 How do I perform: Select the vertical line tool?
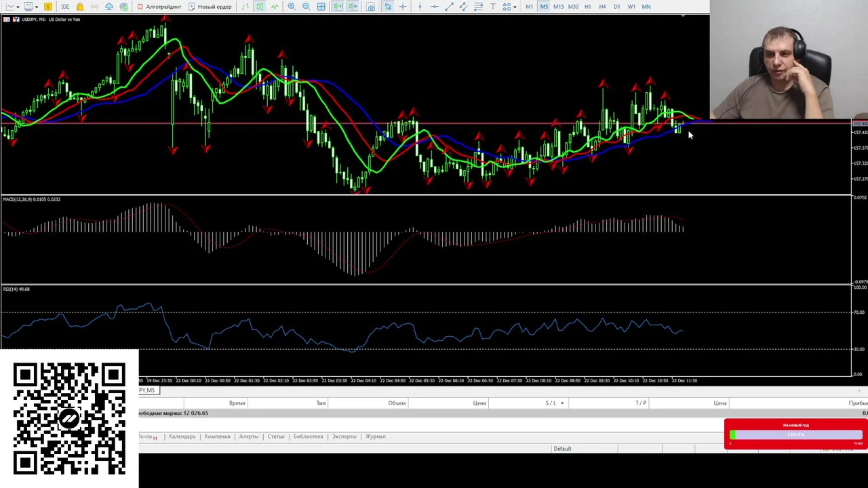(x=420, y=7)
